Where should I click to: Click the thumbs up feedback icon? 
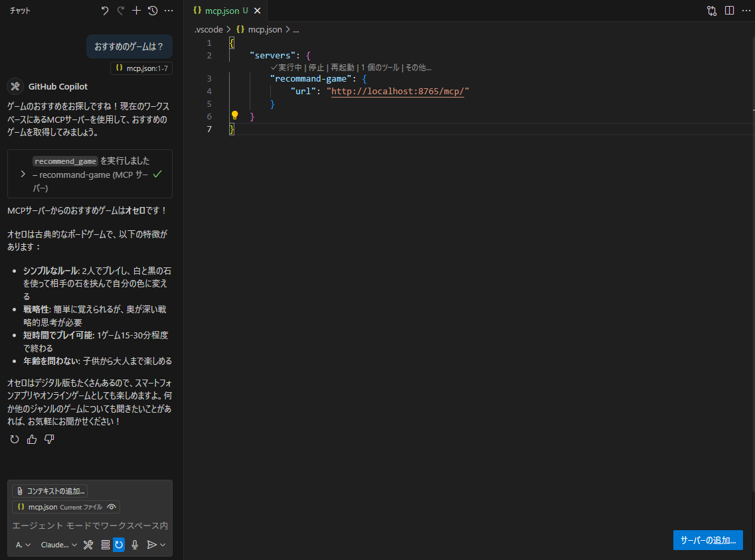pos(32,439)
